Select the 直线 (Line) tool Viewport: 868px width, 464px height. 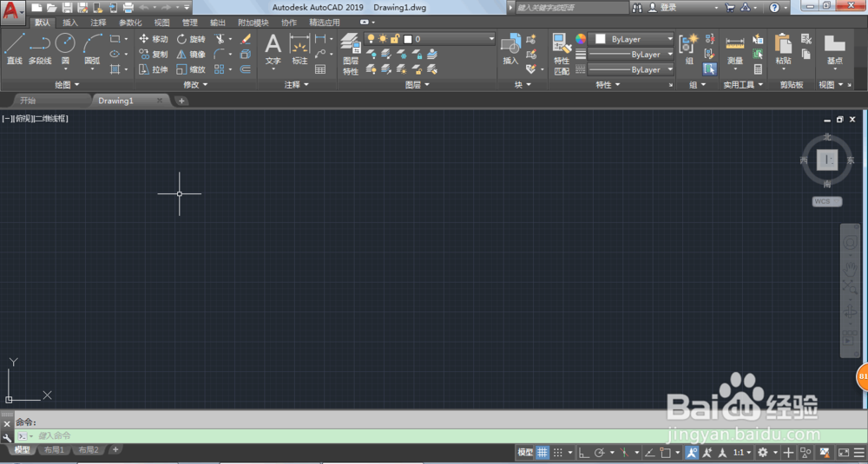click(x=15, y=49)
